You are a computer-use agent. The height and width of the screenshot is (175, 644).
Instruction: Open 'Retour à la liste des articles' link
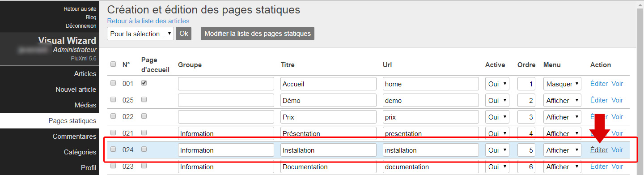coord(148,21)
